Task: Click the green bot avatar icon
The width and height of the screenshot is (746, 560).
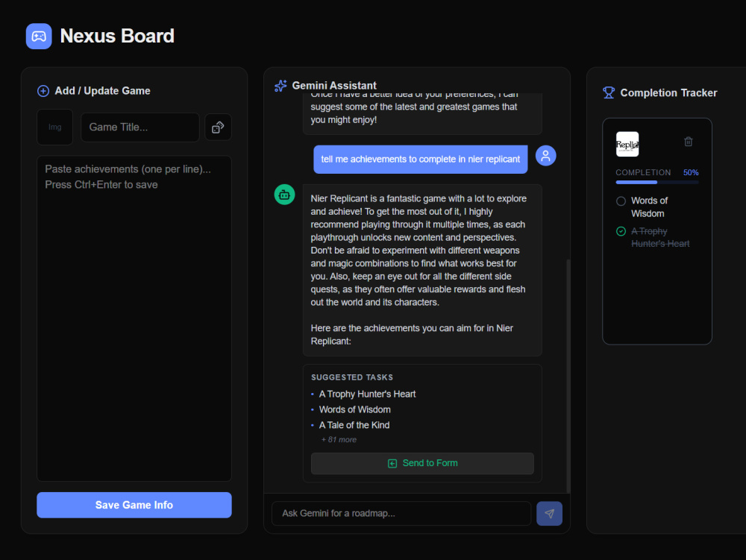Action: click(x=284, y=195)
